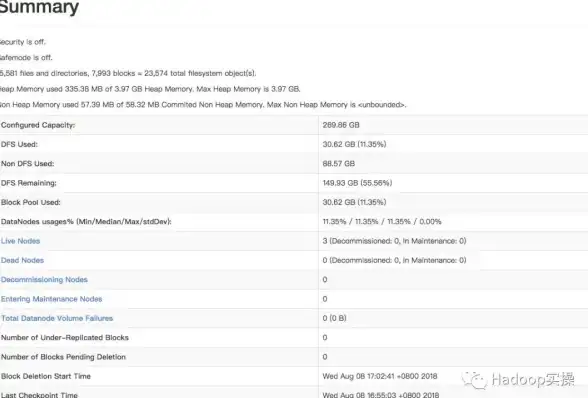Select the 'Configured Capacity:' label

38,125
